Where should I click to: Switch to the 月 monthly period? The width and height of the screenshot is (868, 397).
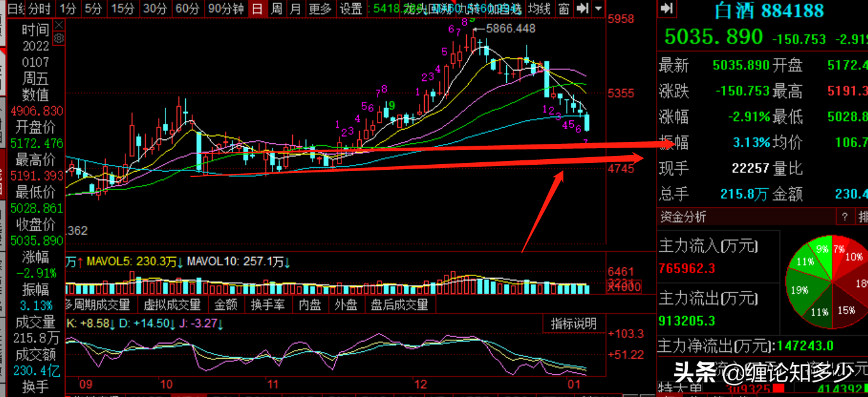pos(295,8)
